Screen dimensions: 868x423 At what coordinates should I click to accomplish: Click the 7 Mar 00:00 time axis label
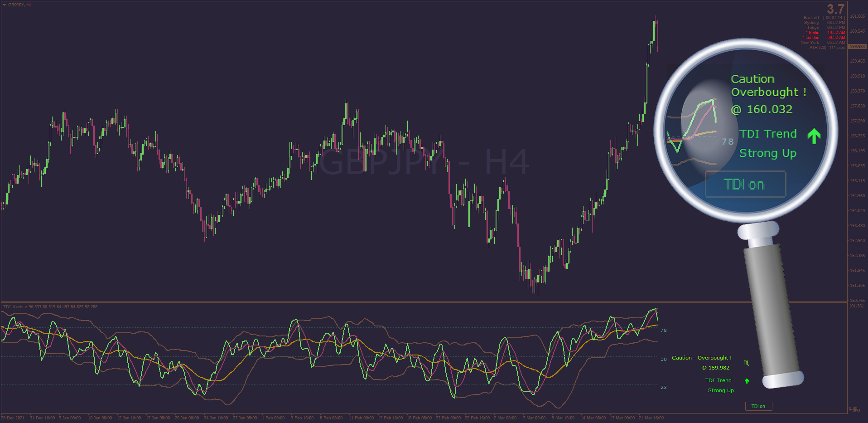(x=534, y=418)
